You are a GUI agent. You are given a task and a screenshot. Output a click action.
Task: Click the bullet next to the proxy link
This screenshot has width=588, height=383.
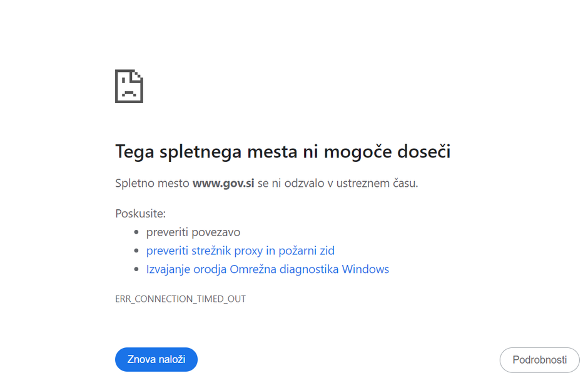pos(136,251)
